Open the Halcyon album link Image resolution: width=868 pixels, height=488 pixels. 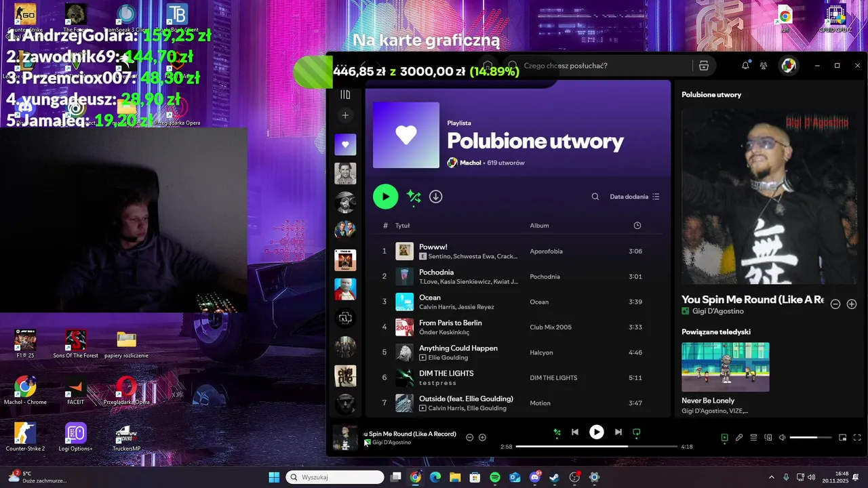pos(541,352)
